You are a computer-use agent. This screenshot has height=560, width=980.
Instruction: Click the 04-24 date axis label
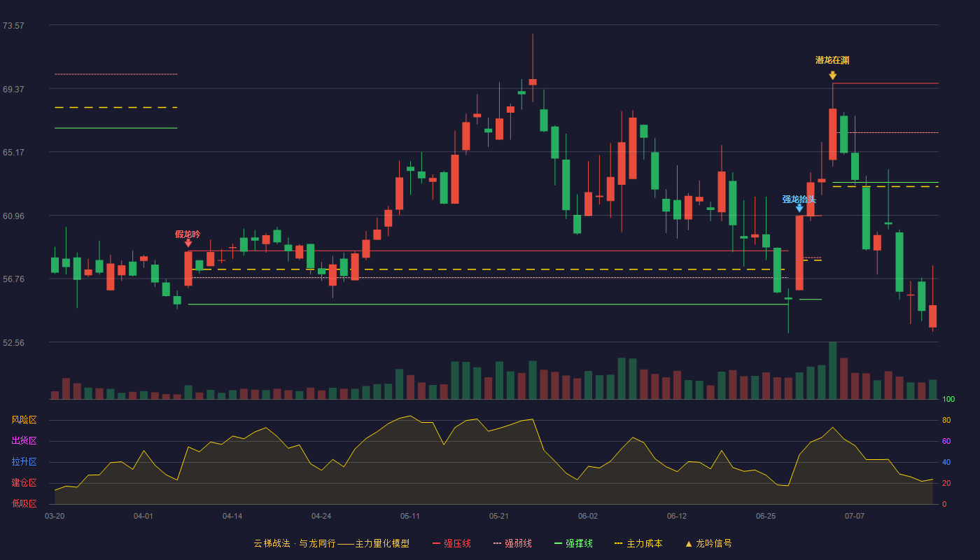(x=321, y=516)
